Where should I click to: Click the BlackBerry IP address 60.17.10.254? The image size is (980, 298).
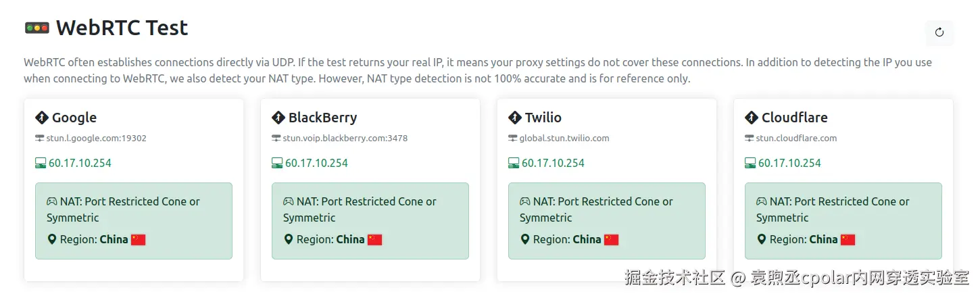click(x=316, y=163)
